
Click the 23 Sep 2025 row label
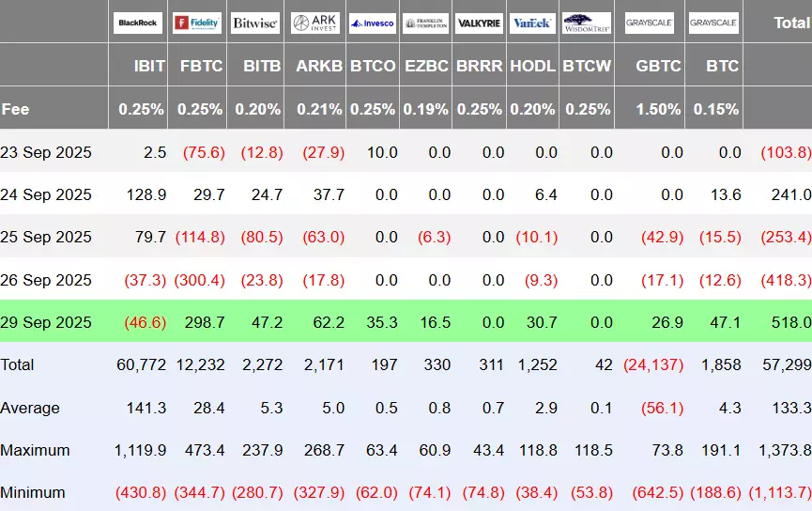click(x=46, y=152)
